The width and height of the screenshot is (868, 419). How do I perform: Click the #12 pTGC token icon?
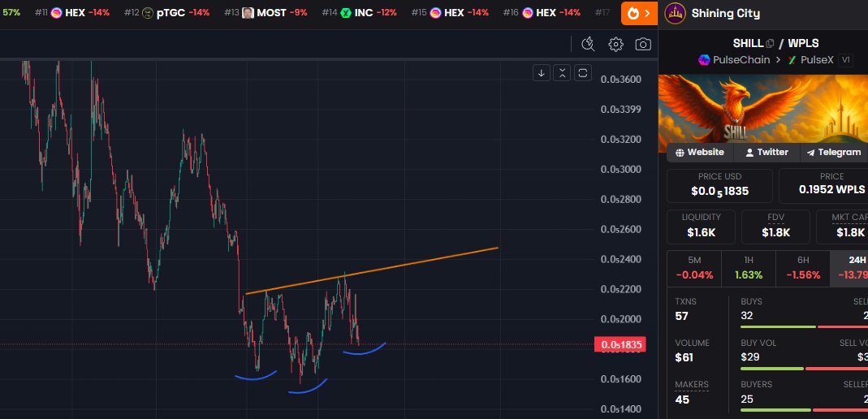click(147, 13)
